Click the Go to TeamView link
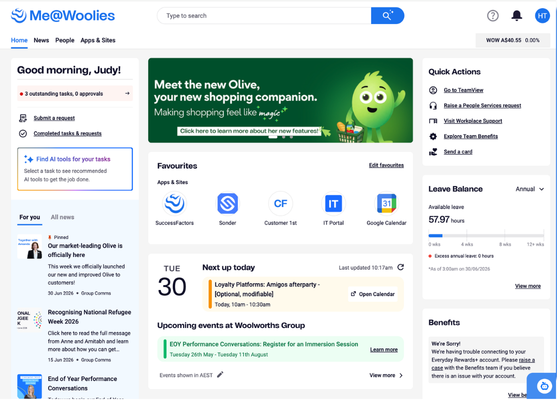 tap(463, 90)
